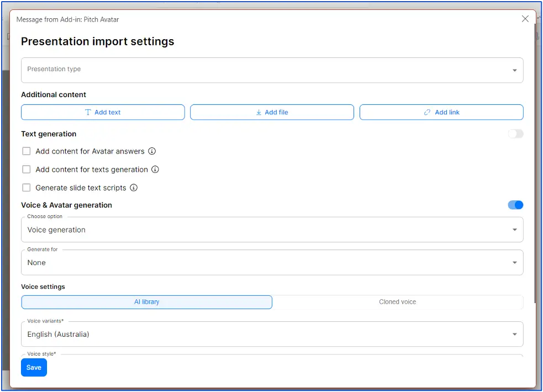The height and width of the screenshot is (392, 543).
Task: Click info icon beside Avatar answers
Action: 152,151
